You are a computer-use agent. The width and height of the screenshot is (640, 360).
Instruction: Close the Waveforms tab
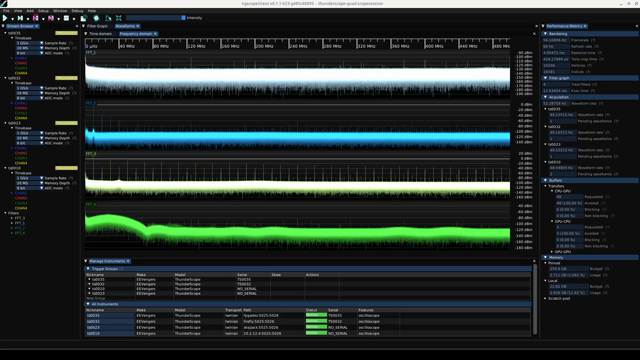click(138, 26)
